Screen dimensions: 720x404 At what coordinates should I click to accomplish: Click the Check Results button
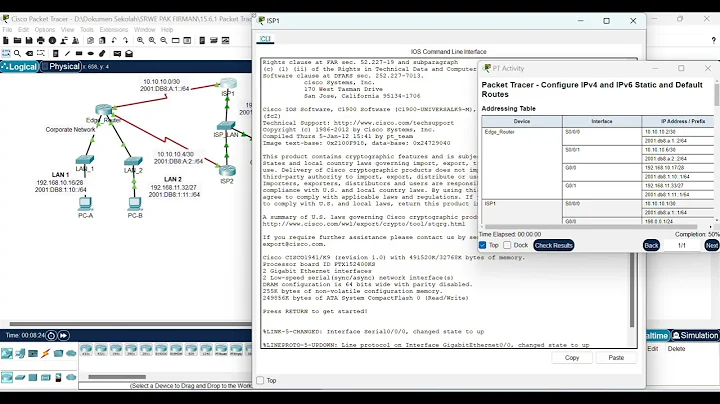(553, 245)
